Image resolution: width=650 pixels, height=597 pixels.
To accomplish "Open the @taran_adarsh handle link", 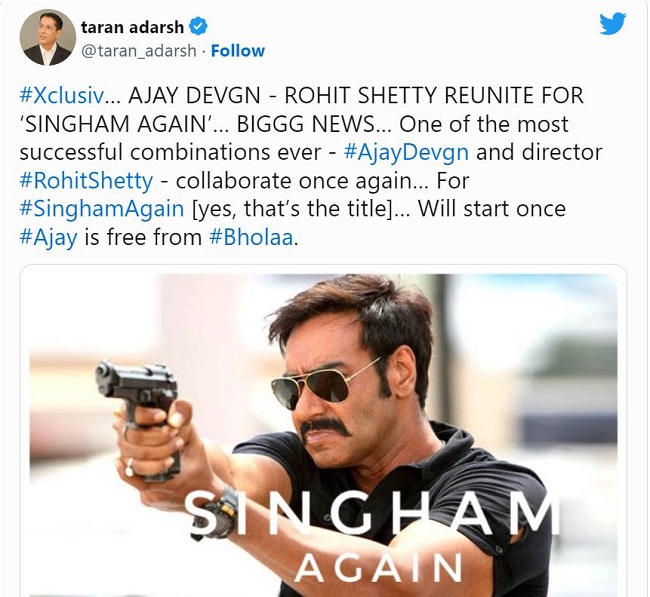I will pyautogui.click(x=138, y=51).
